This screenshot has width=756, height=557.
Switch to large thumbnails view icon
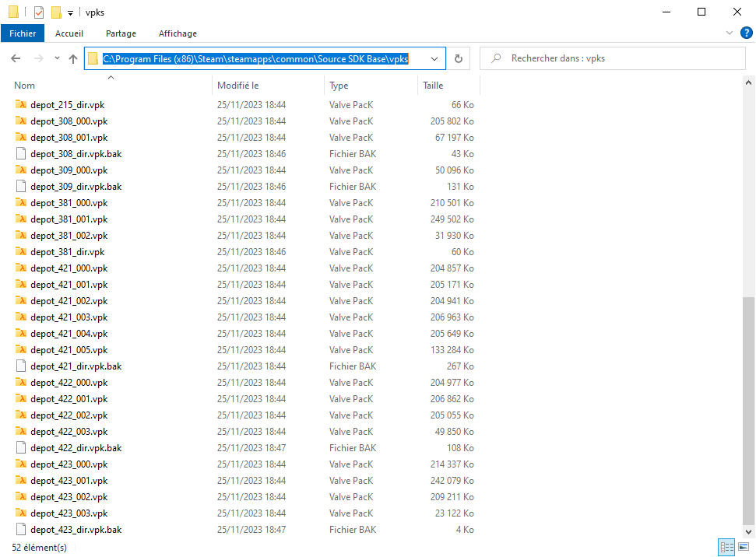pyautogui.click(x=744, y=547)
